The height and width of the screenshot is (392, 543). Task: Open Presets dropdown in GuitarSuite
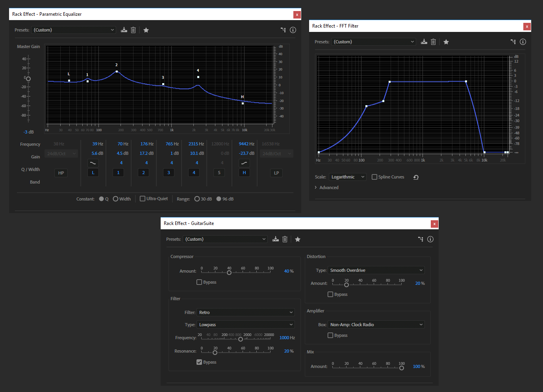click(x=225, y=239)
